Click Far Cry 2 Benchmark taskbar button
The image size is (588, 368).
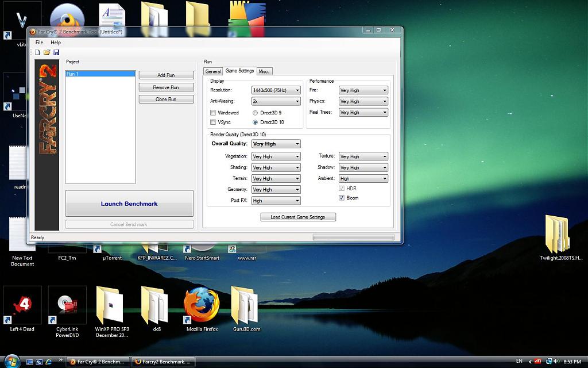(x=98, y=362)
